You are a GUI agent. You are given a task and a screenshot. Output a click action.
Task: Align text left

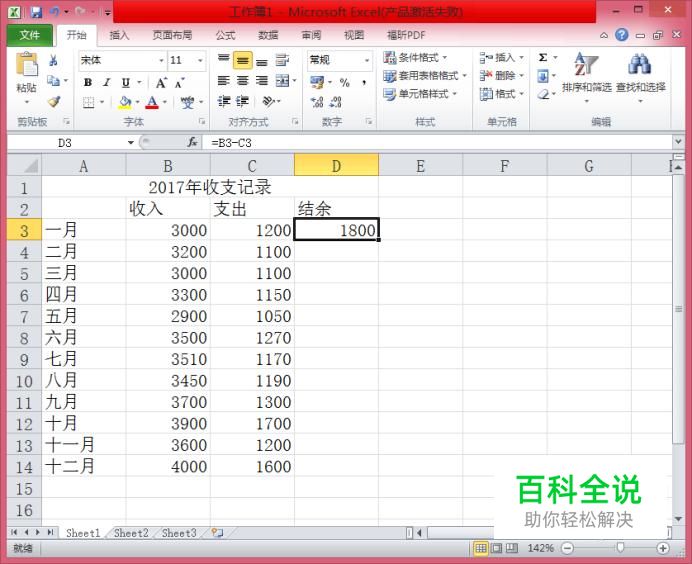(224, 81)
